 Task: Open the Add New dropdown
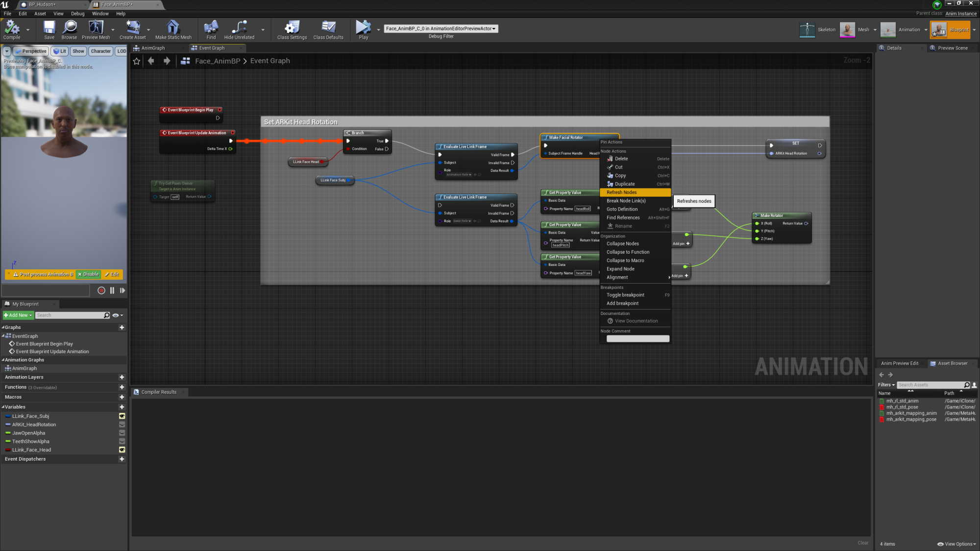18,315
